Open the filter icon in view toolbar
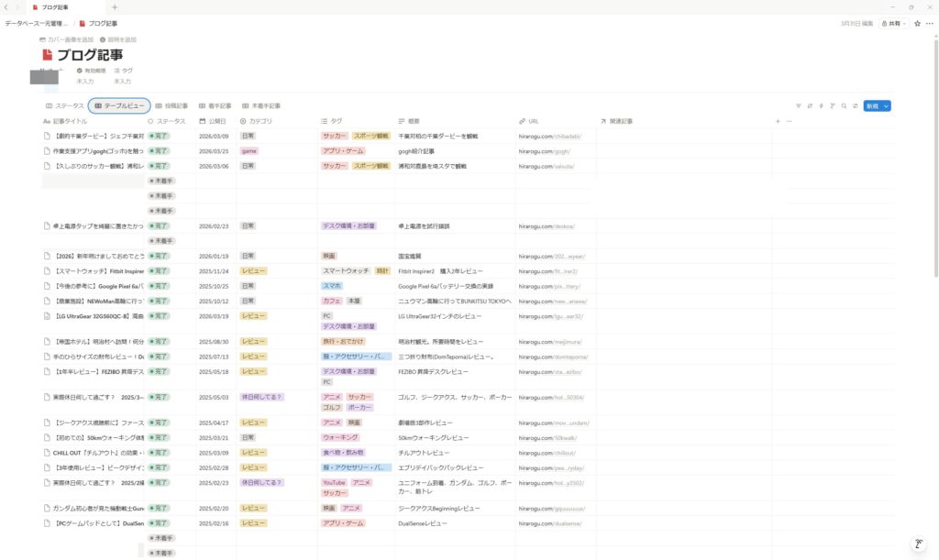Screen dimensions: 939x560 pyautogui.click(x=798, y=106)
